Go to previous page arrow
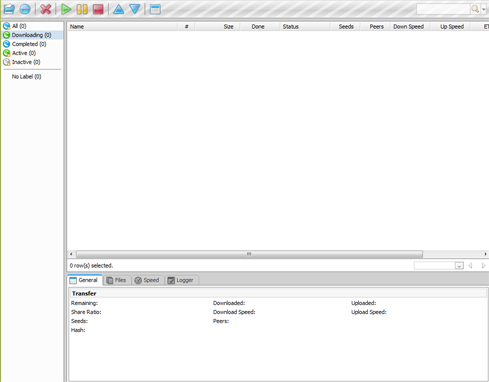The width and height of the screenshot is (489, 382). pos(470,266)
